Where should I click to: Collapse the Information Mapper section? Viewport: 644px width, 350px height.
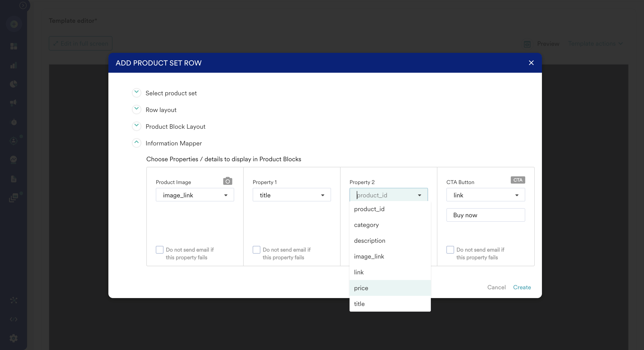point(136,143)
